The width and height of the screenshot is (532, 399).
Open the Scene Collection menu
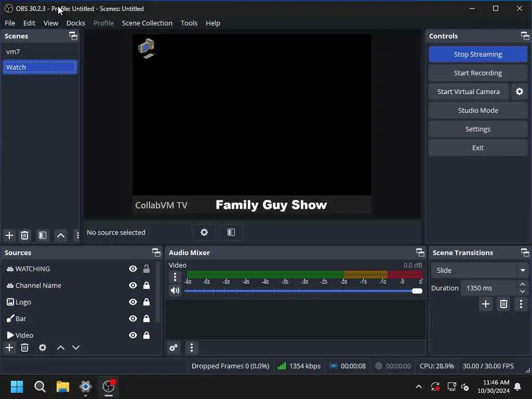click(x=147, y=23)
